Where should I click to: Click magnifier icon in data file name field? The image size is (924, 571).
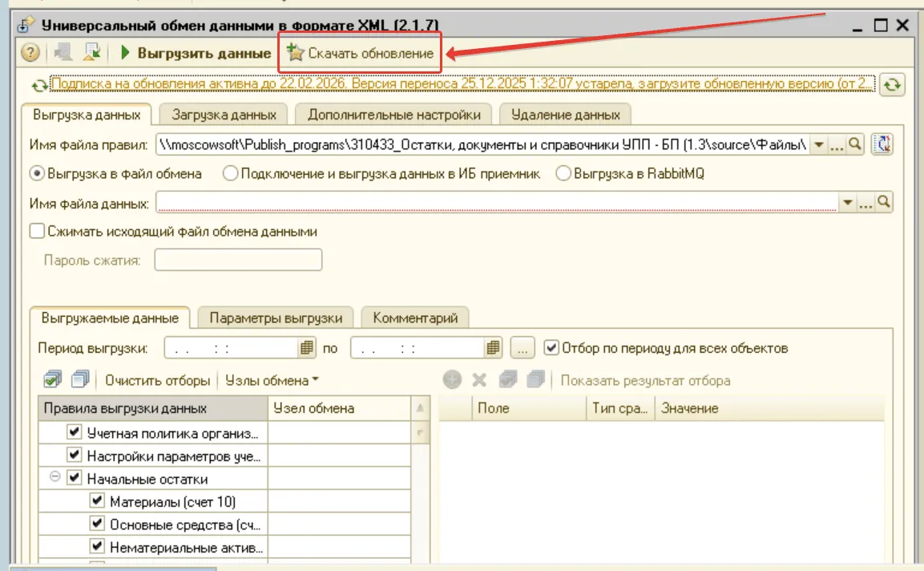point(883,203)
